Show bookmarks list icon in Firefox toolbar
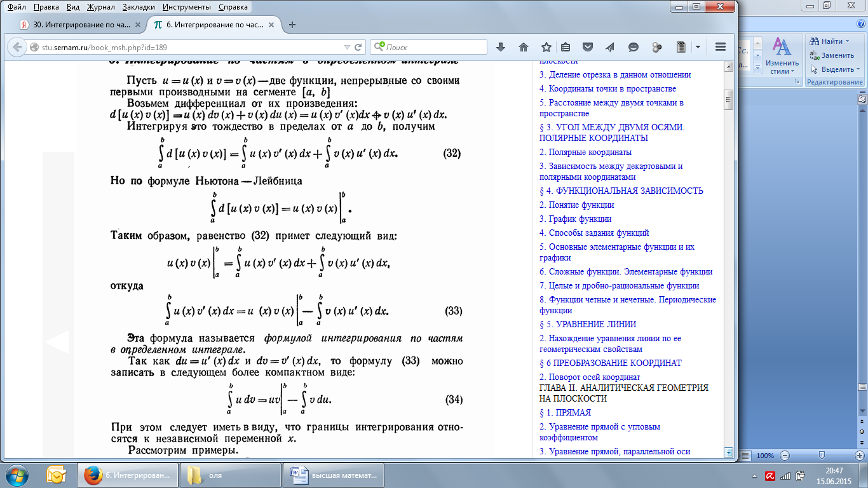 [x=566, y=47]
